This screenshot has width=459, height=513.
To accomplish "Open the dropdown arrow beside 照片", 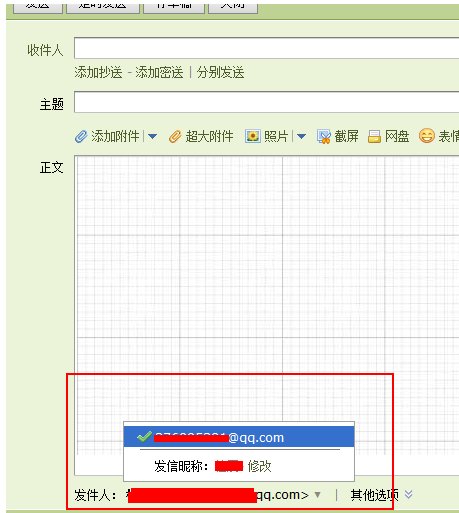I will 301,136.
